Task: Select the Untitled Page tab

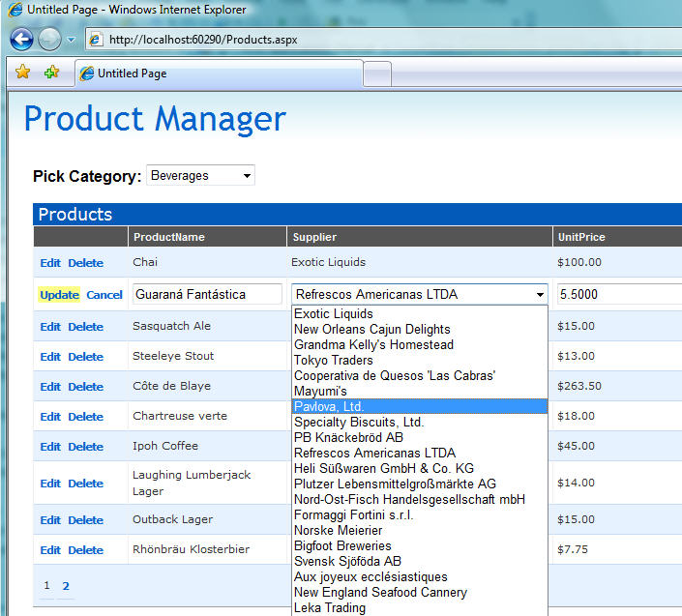Action: click(x=220, y=73)
